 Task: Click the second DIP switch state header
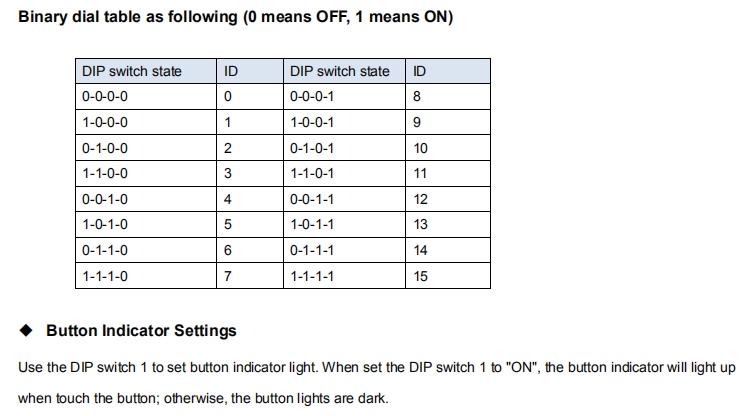[344, 71]
